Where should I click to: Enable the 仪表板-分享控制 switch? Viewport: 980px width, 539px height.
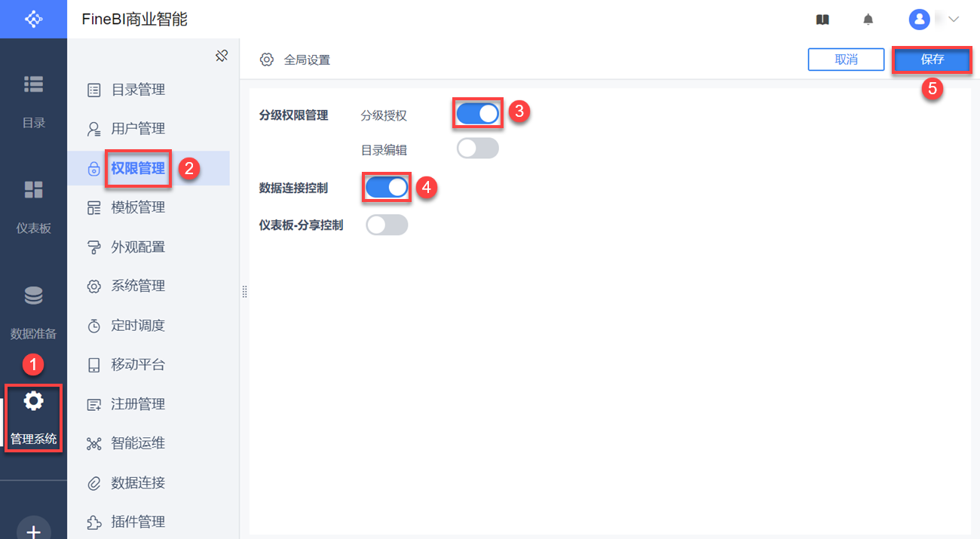(x=387, y=225)
